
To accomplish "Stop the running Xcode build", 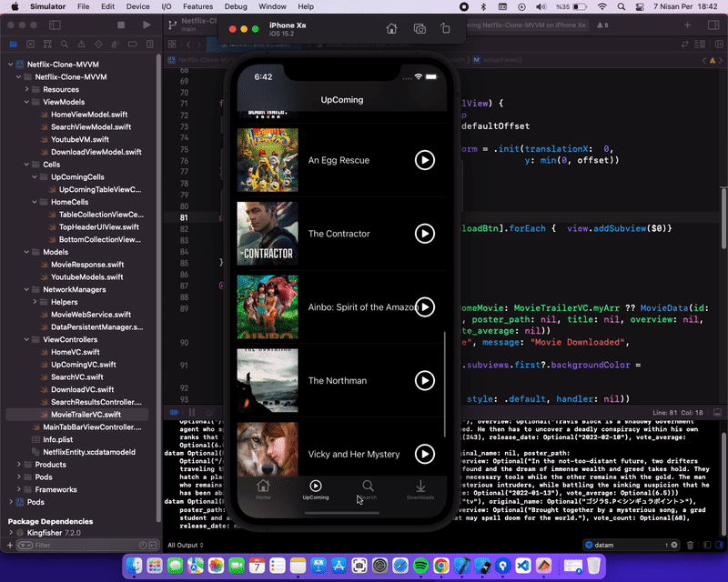I will [x=121, y=25].
